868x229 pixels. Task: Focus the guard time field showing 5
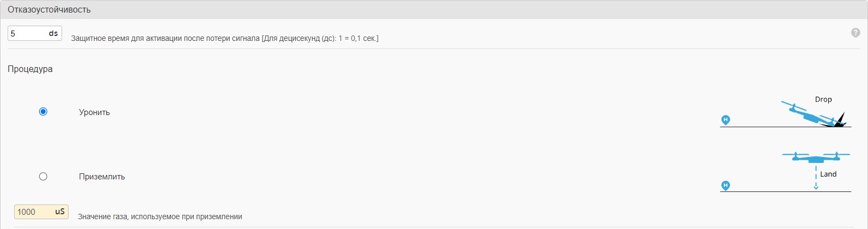click(26, 34)
